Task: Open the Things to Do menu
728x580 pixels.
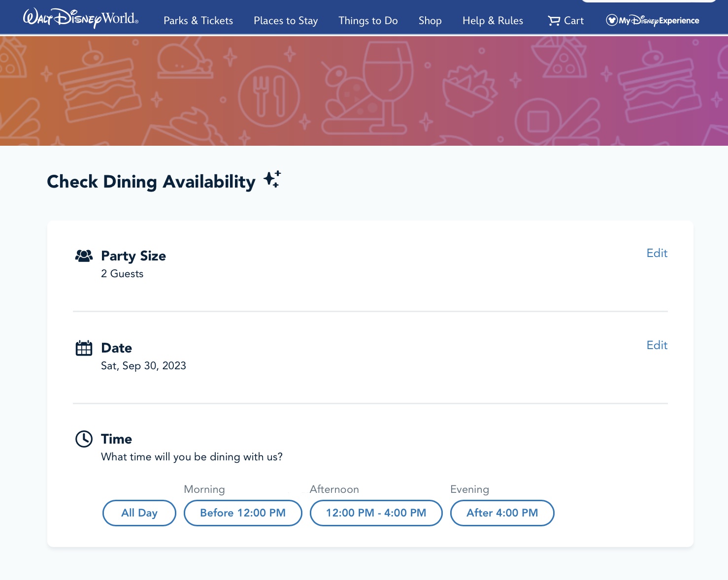Action: [x=368, y=21]
